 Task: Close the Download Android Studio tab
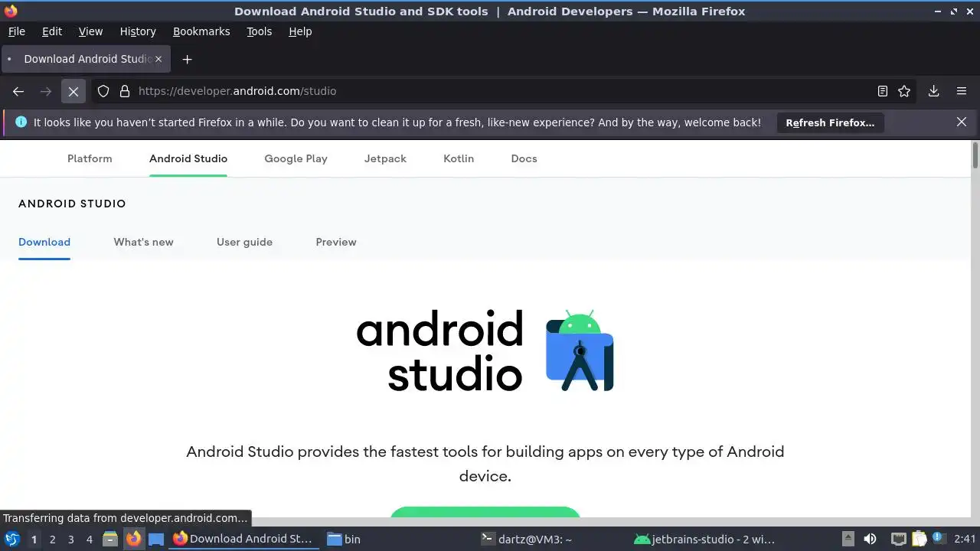158,59
